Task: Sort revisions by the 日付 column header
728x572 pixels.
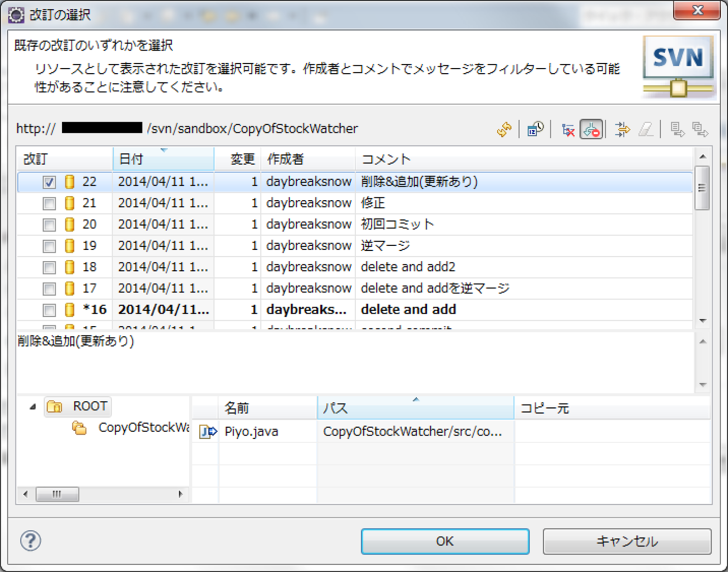Action: pyautogui.click(x=162, y=160)
